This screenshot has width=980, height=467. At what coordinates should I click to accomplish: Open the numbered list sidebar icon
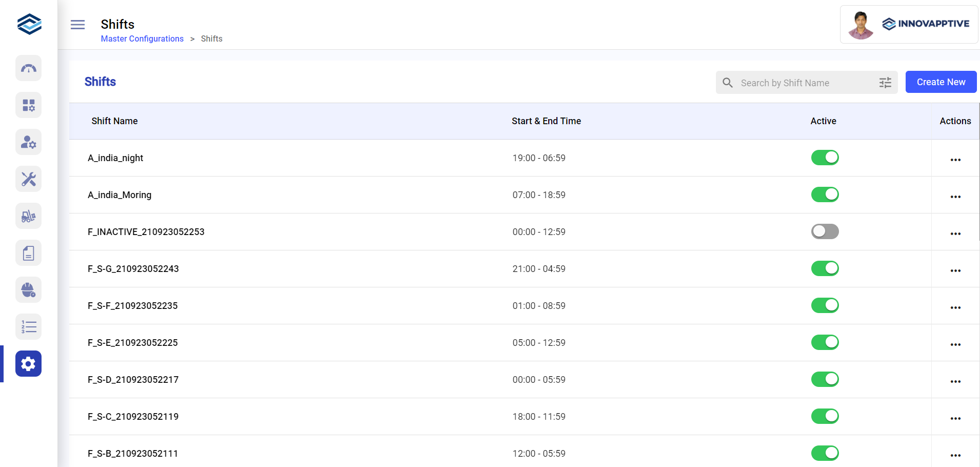[x=28, y=327]
